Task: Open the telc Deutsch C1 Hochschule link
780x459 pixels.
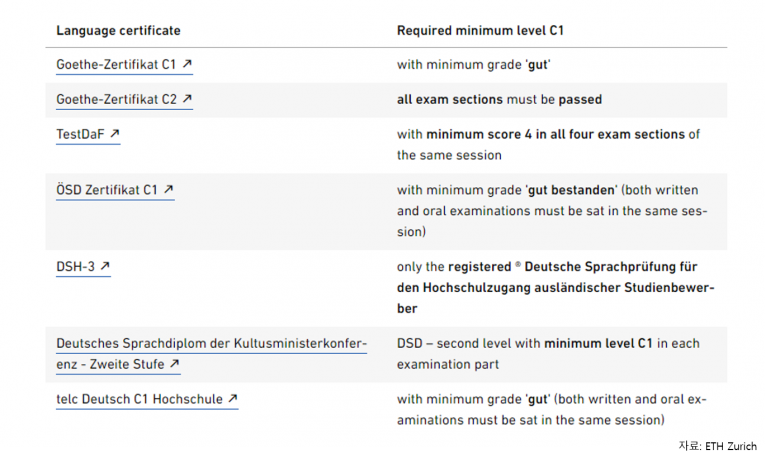Action: [x=147, y=399]
